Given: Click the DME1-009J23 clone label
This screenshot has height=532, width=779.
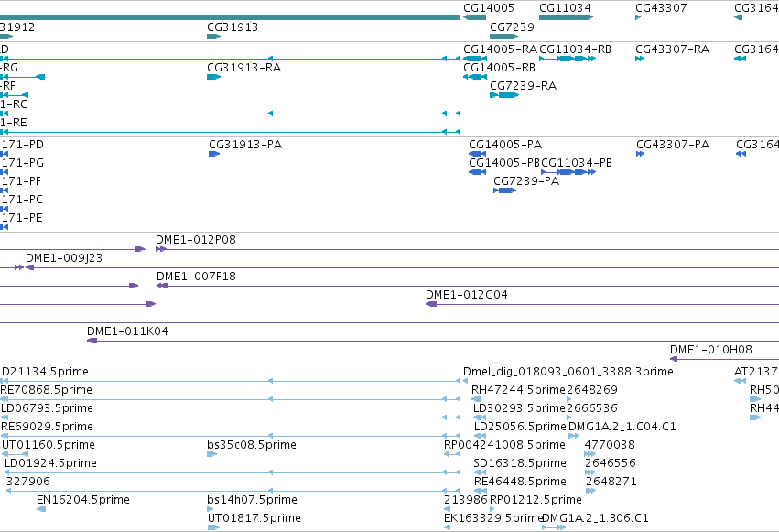Looking at the screenshot, I should [x=63, y=258].
